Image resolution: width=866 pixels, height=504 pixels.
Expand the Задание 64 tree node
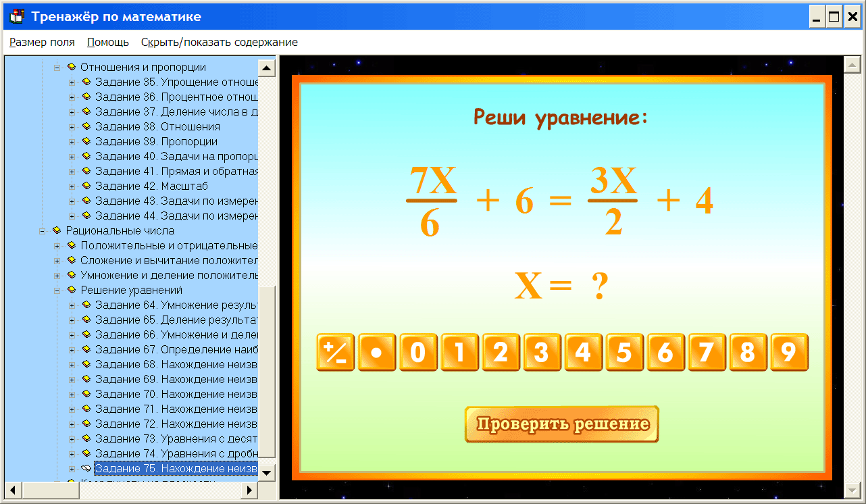pyautogui.click(x=71, y=305)
